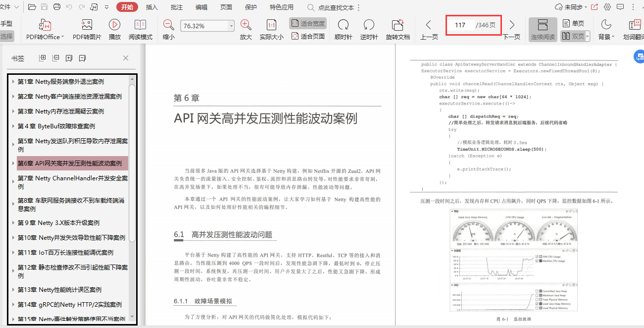Open bookmark 第11章 IoT百万长连接性能调优案例
The width and height of the screenshot is (644, 328).
[x=65, y=253]
